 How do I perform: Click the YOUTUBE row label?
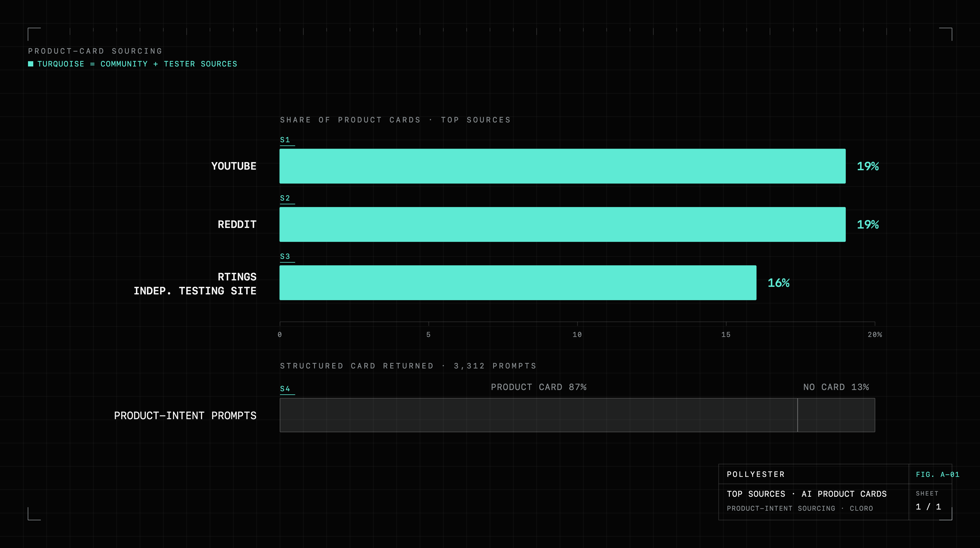tap(234, 166)
